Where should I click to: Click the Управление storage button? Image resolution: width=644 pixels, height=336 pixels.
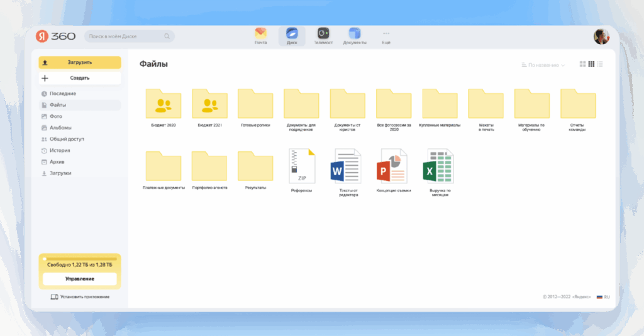[x=79, y=279]
